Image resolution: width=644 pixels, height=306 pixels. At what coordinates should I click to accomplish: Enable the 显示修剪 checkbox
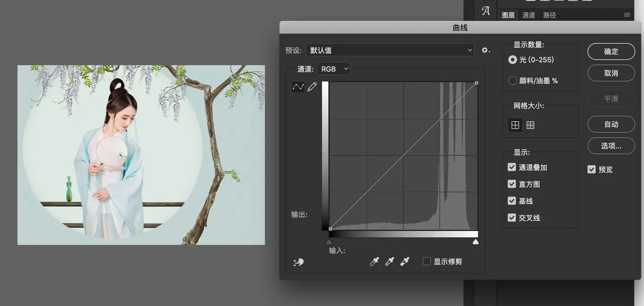pyautogui.click(x=427, y=261)
